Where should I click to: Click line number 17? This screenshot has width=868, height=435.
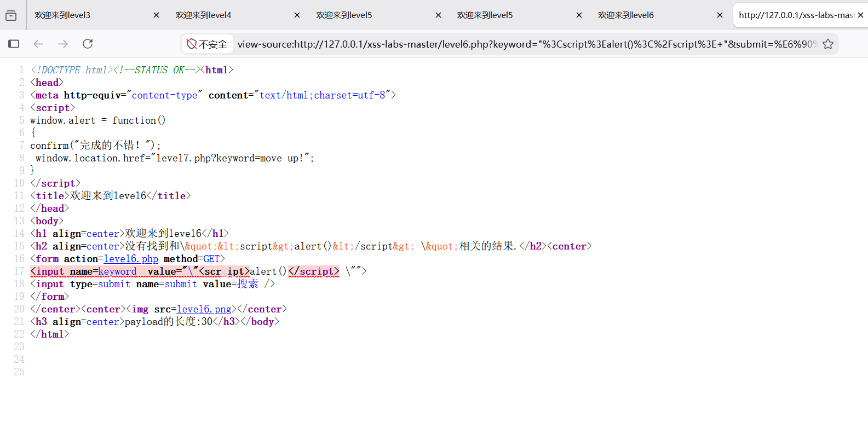click(19, 271)
